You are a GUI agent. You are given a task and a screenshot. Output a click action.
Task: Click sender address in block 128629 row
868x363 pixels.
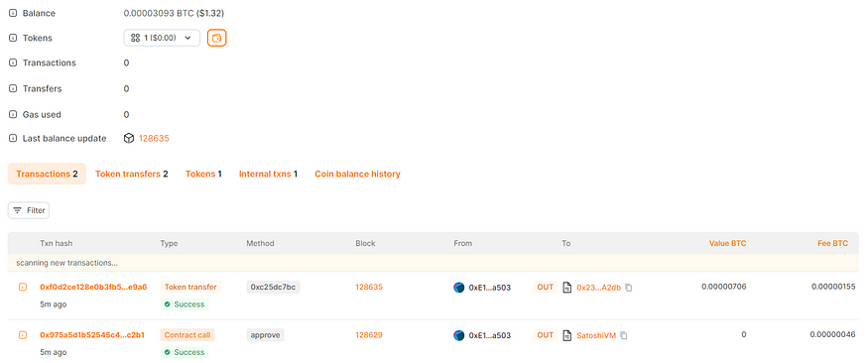pyautogui.click(x=489, y=335)
